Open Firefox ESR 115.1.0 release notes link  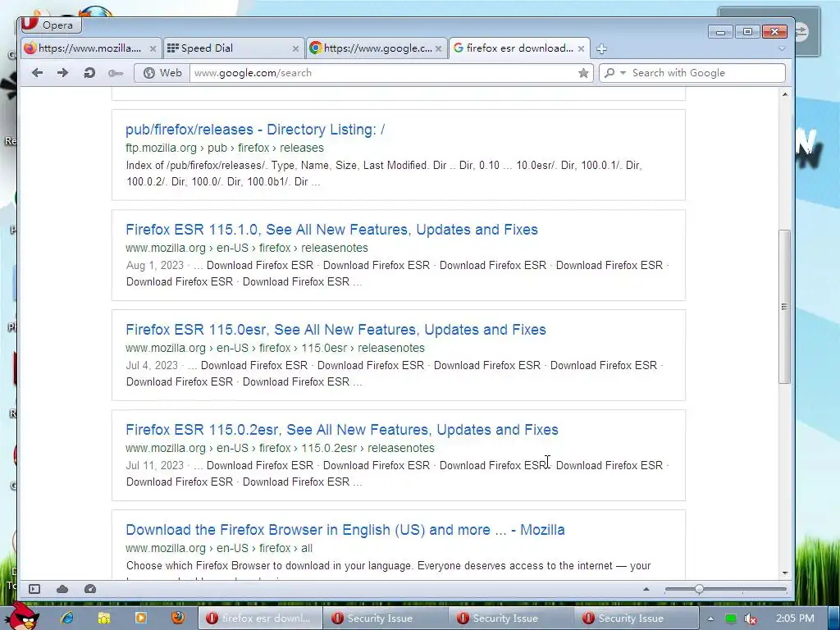pyautogui.click(x=331, y=230)
